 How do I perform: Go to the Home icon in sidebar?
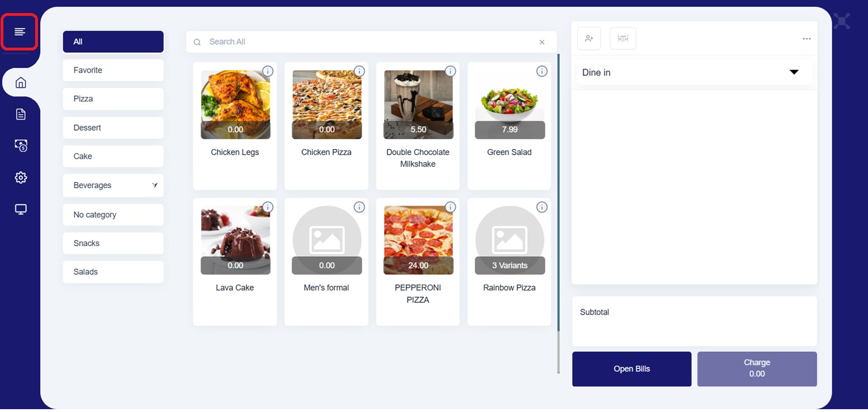click(x=21, y=83)
